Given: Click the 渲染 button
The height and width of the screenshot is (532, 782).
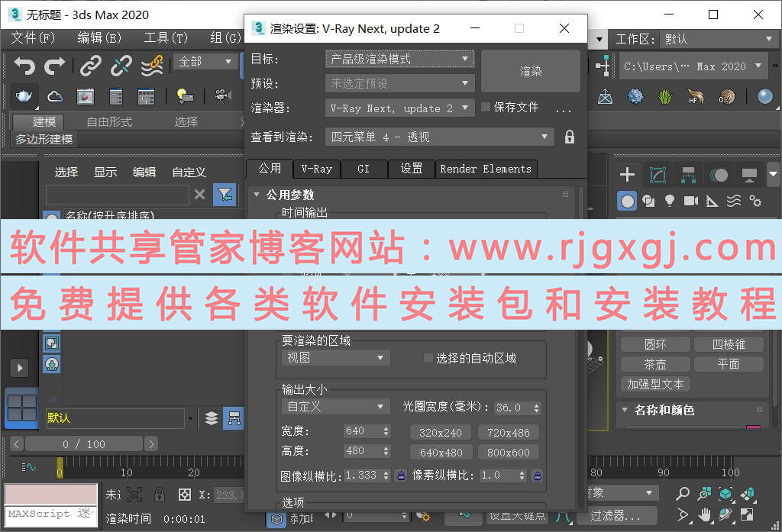Looking at the screenshot, I should pyautogui.click(x=531, y=71).
